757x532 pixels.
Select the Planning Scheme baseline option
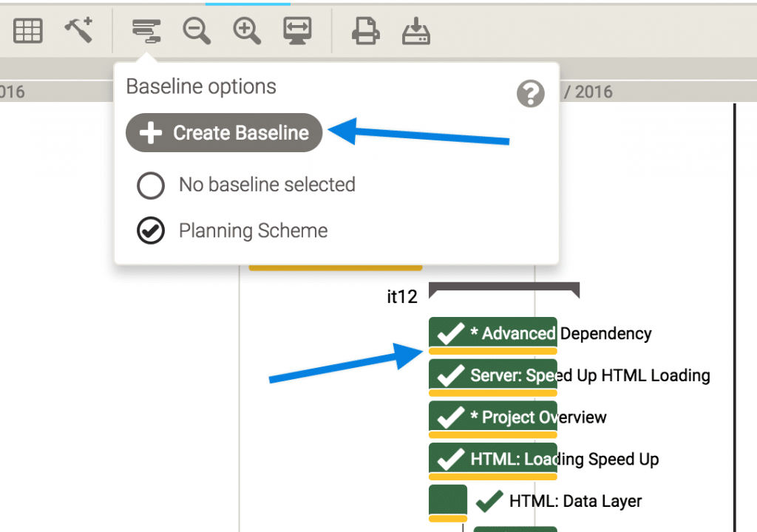pos(151,231)
